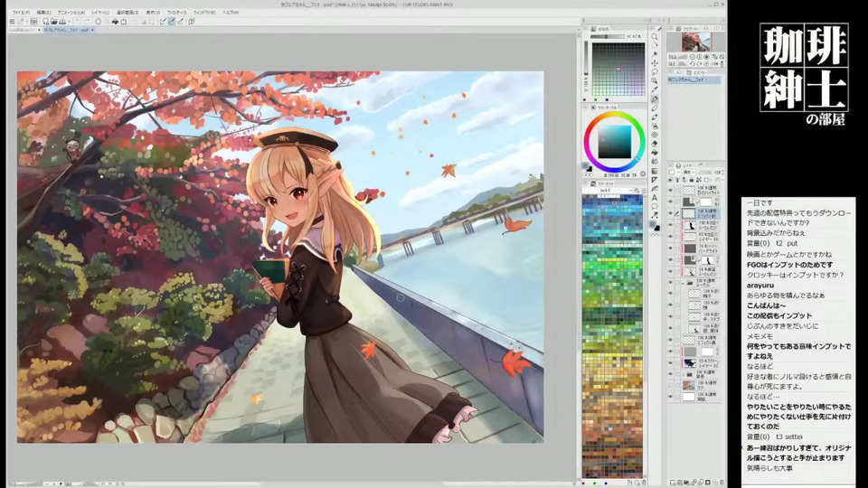The height and width of the screenshot is (488, 868).
Task: Click the Redo arrow in command bar
Action: point(87,22)
